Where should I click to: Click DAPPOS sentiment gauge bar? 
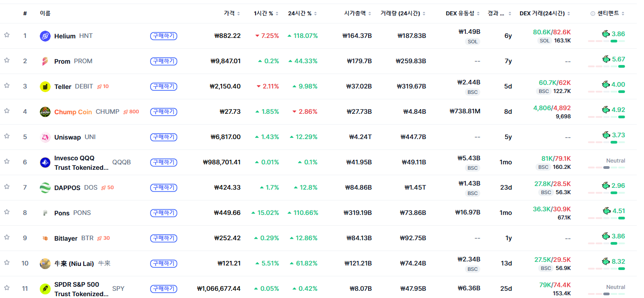point(606,193)
